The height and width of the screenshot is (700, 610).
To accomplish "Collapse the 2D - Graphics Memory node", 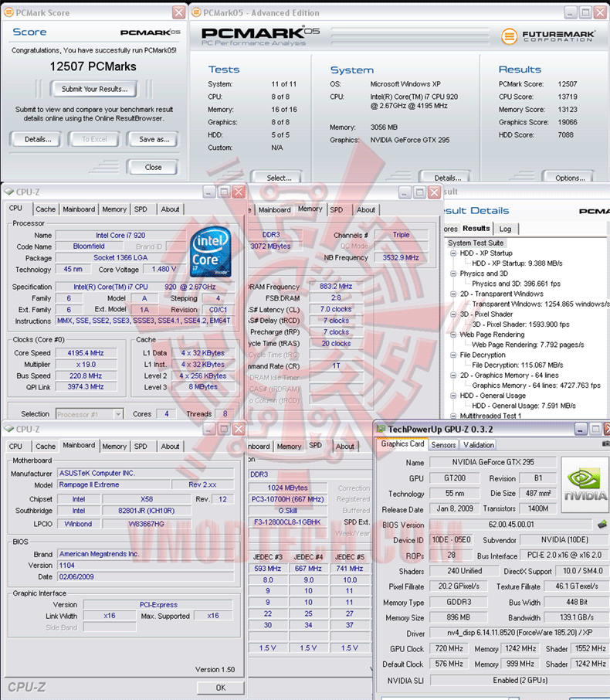I will (453, 375).
